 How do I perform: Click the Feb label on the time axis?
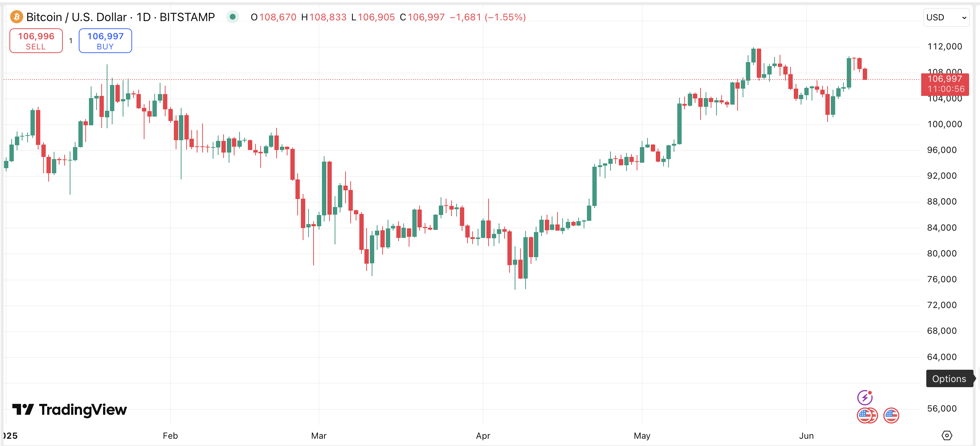click(170, 436)
